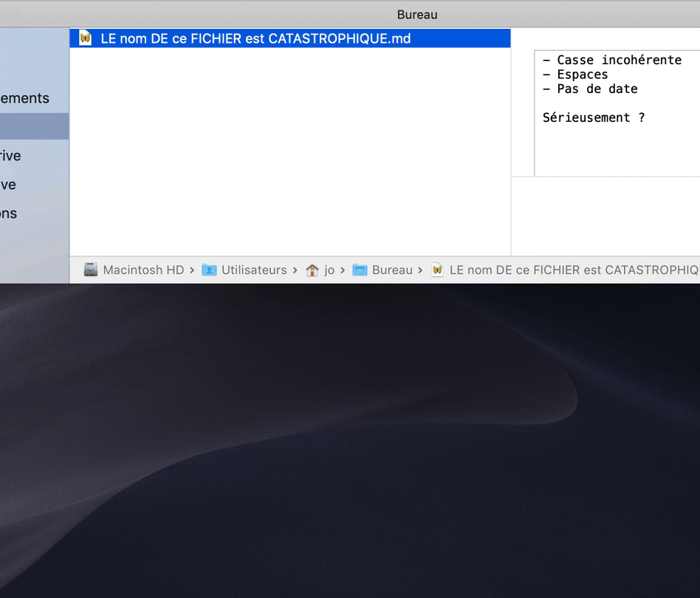700x598 pixels.
Task: Click the chevron right after Macintosh HD
Action: pyautogui.click(x=192, y=270)
